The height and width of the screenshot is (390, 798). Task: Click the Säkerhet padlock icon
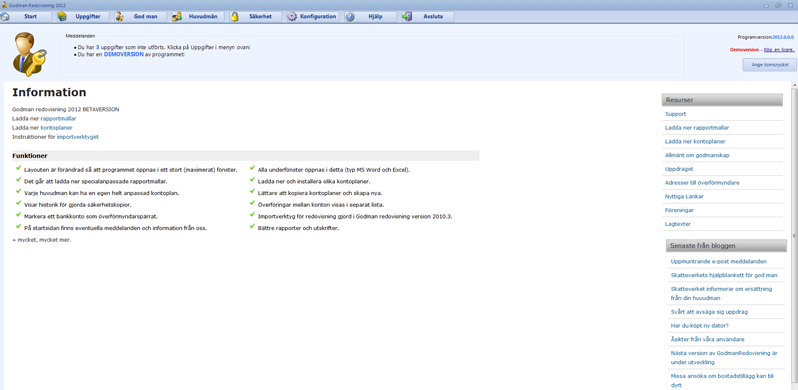coord(235,16)
